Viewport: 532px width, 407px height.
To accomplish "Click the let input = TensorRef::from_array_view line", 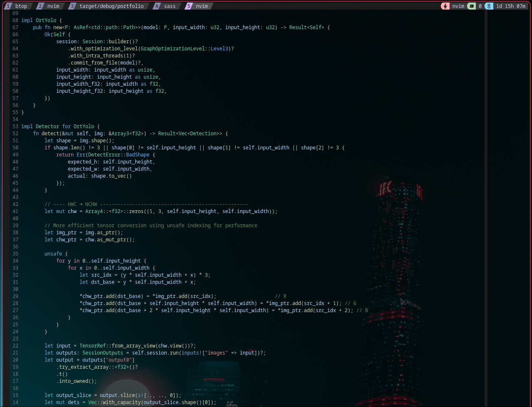I will [x=120, y=346].
